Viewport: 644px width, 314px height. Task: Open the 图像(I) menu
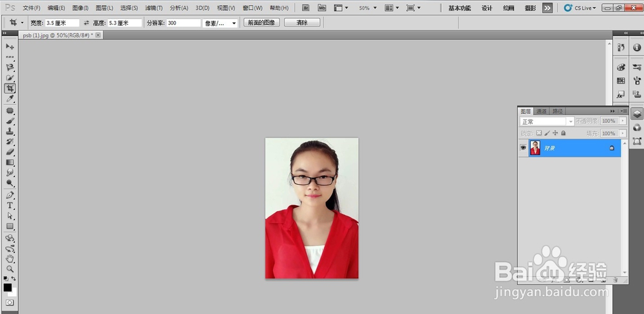80,8
